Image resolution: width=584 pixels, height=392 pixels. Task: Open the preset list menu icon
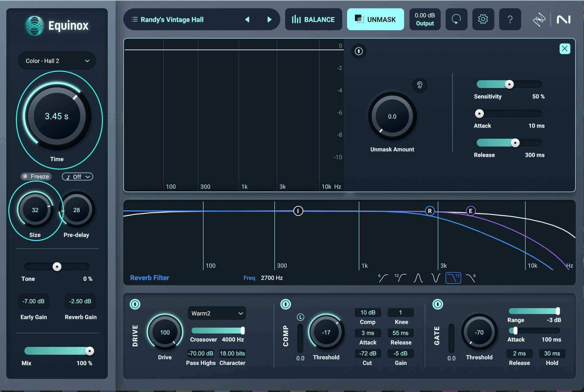[x=135, y=19]
